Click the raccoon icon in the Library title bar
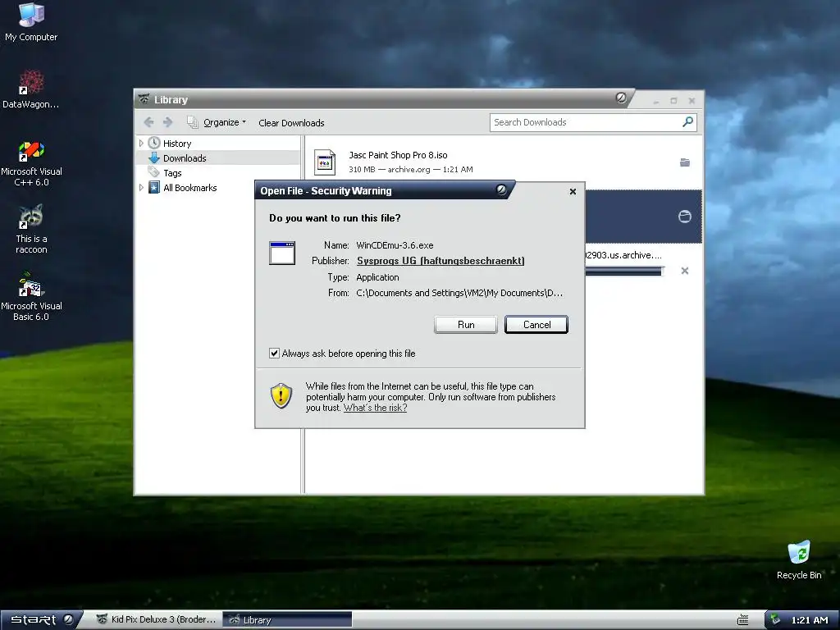Image resolution: width=840 pixels, height=630 pixels. 144,99
